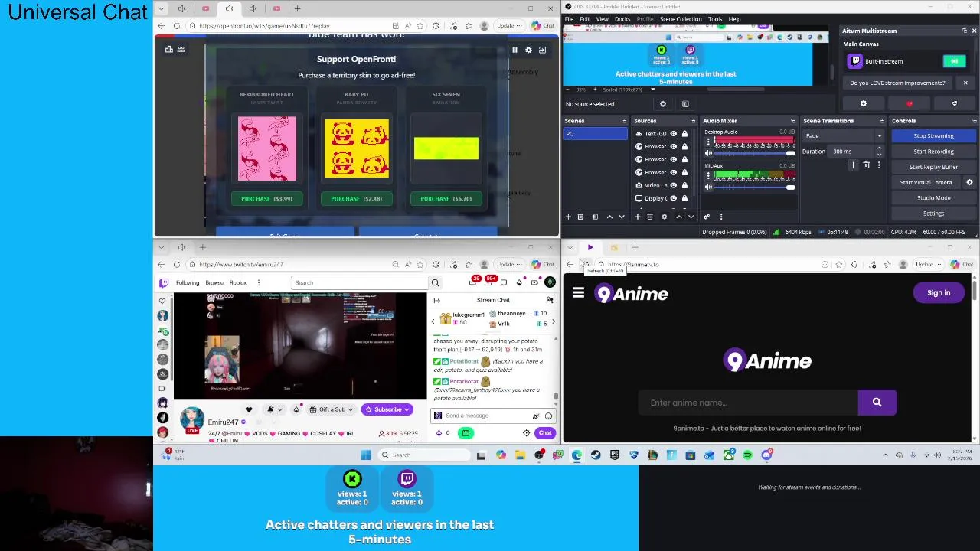This screenshot has width=980, height=551.
Task: Open OpenFront leaderboard chart icon
Action: coord(169,49)
